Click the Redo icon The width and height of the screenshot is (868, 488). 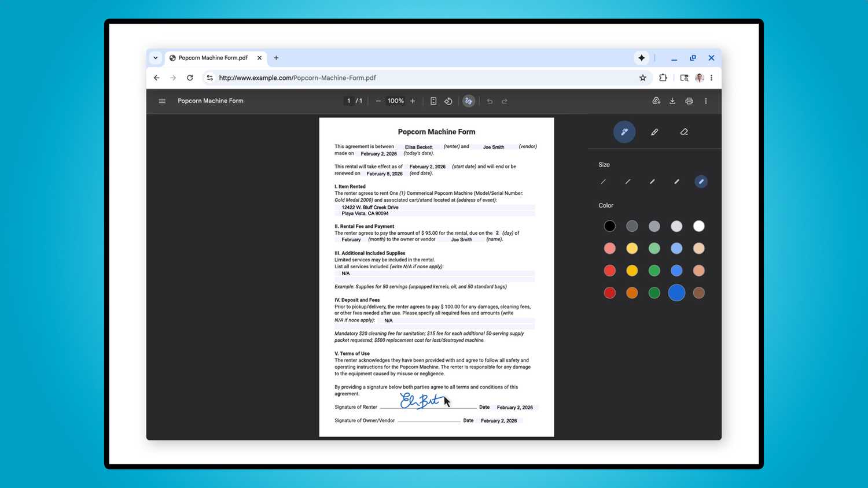505,101
